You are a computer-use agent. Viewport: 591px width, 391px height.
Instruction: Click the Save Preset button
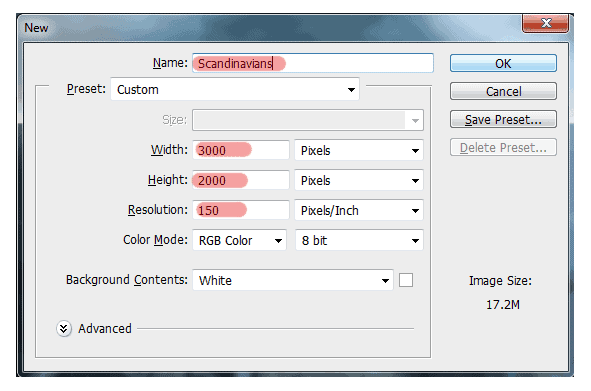coord(503,120)
